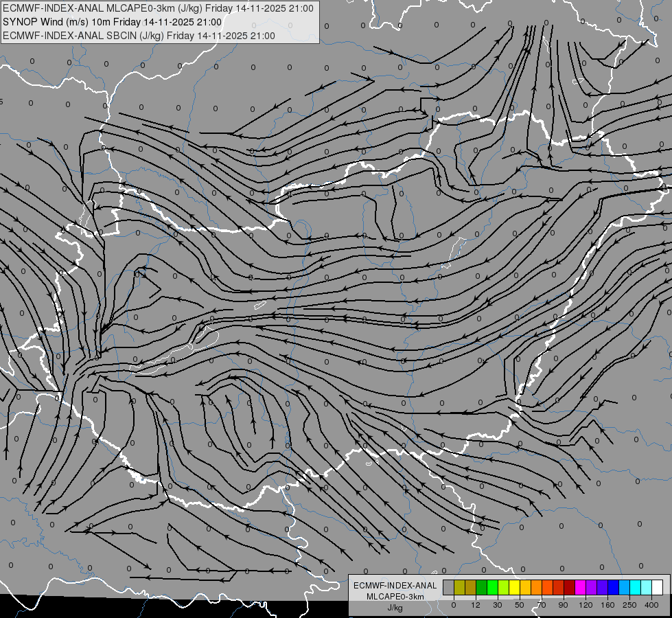Click the MLCAPE0-3km legend title
This screenshot has width=672, height=618.
[395, 597]
